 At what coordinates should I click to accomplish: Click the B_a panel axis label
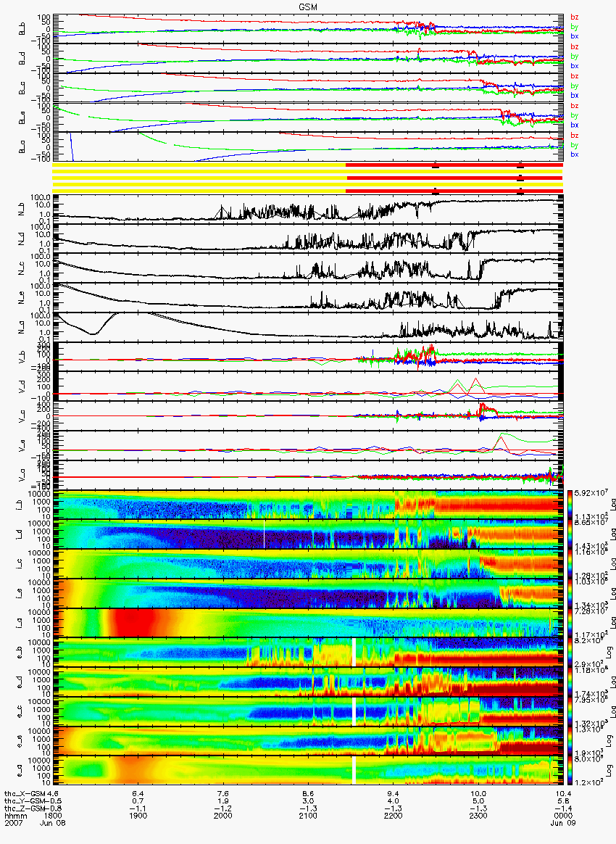coord(22,147)
